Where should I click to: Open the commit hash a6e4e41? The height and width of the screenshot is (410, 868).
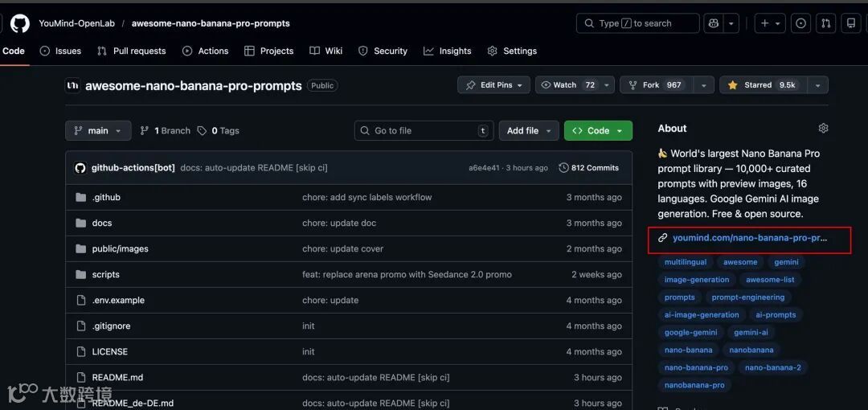click(484, 168)
